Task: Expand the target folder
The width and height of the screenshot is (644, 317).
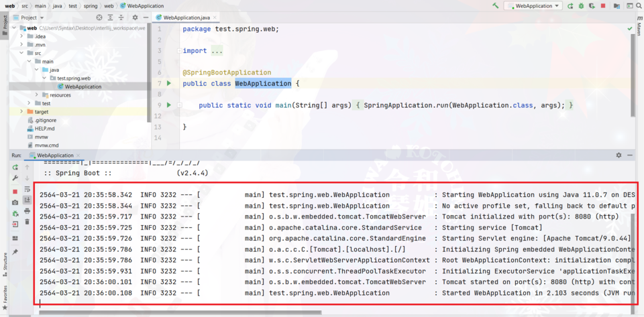Action: click(21, 111)
